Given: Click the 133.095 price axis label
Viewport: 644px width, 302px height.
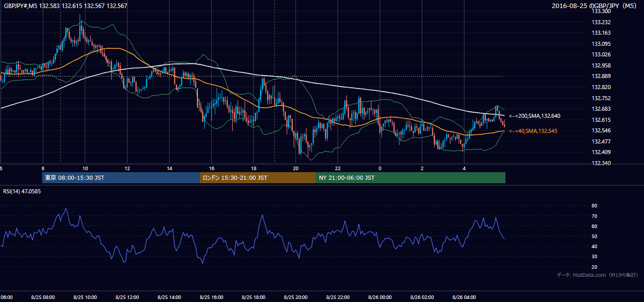Looking at the screenshot, I should tap(601, 44).
